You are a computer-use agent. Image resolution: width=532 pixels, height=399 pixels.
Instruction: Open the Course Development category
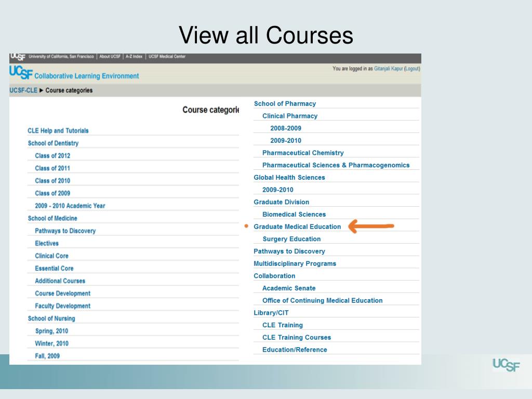click(63, 294)
